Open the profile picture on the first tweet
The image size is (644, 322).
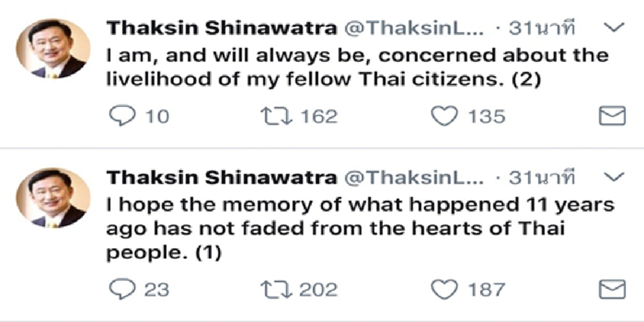pyautogui.click(x=53, y=48)
